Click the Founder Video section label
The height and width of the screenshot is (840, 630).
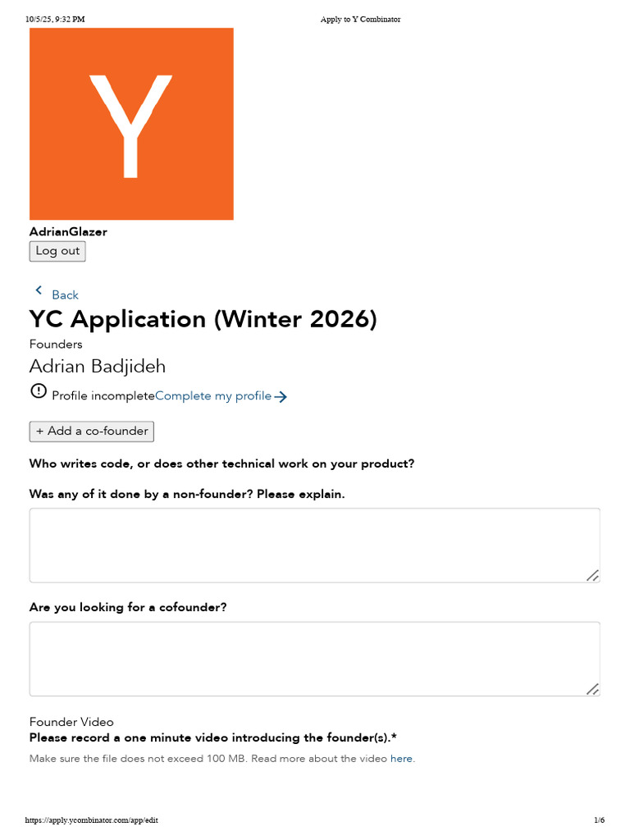click(71, 722)
